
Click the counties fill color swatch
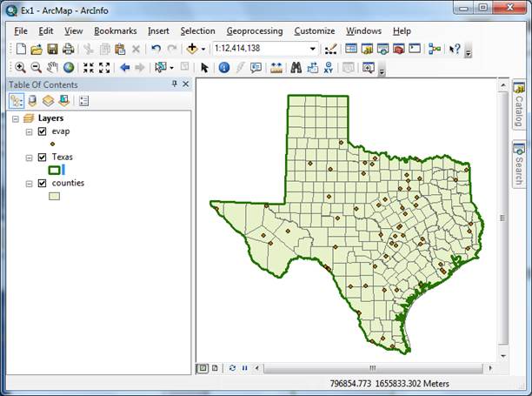point(54,197)
